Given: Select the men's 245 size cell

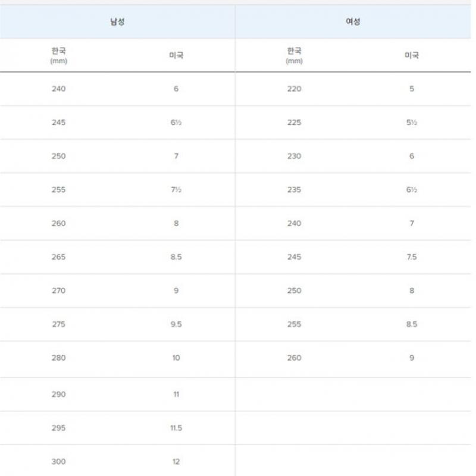Looking at the screenshot, I should point(59,123).
